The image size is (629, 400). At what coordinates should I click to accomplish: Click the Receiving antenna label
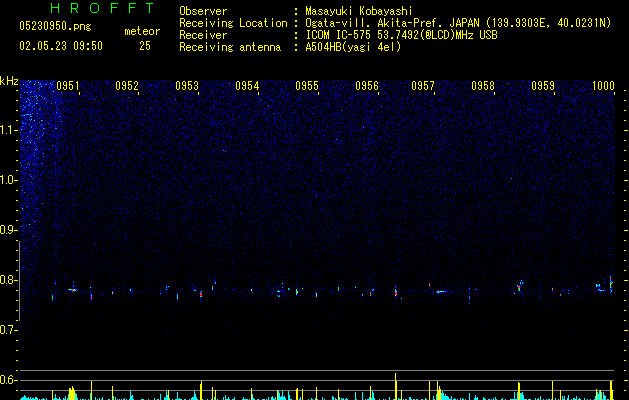click(x=230, y=47)
